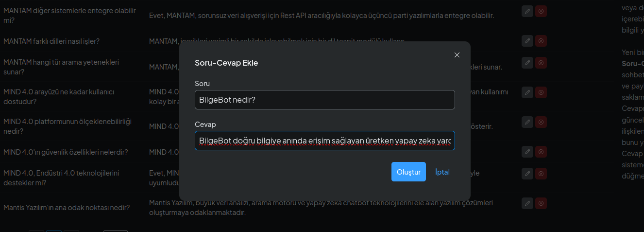Screen dimensions: 644x232
Task: Edit the 'MANTAM diğer sistemlerle entegre' row
Action: coord(527,11)
